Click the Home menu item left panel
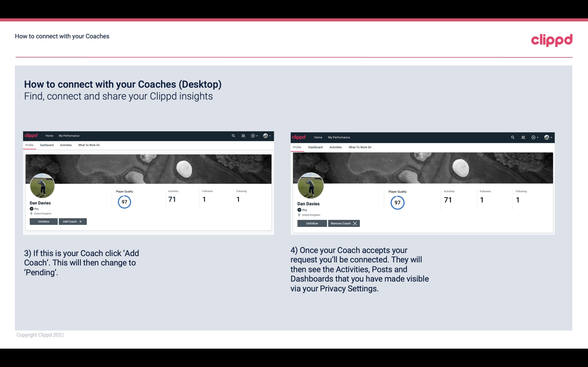 (49, 135)
